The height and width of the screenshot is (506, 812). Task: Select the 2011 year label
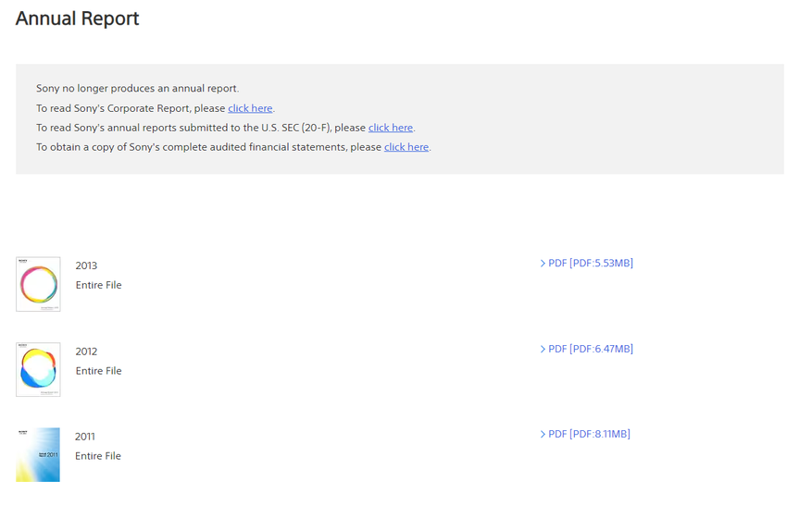85,437
